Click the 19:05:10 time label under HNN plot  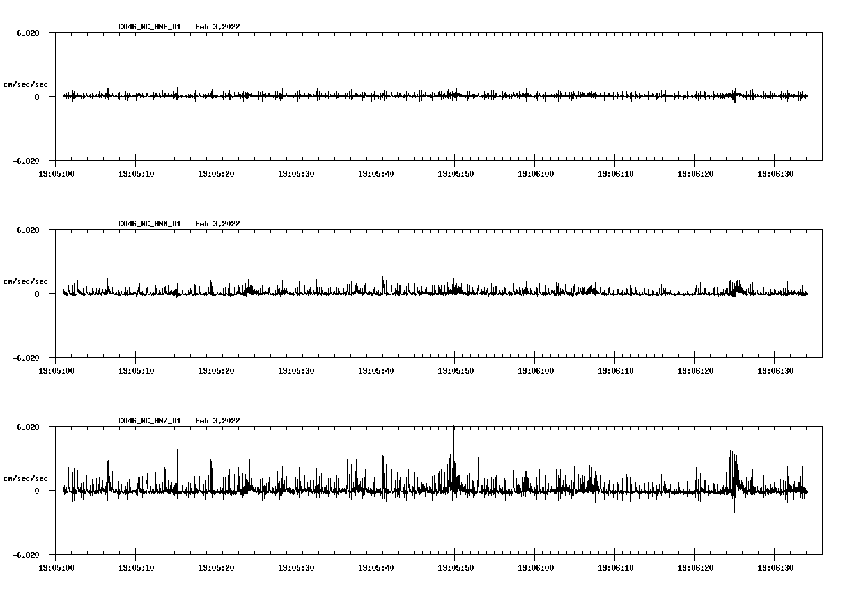tap(136, 370)
